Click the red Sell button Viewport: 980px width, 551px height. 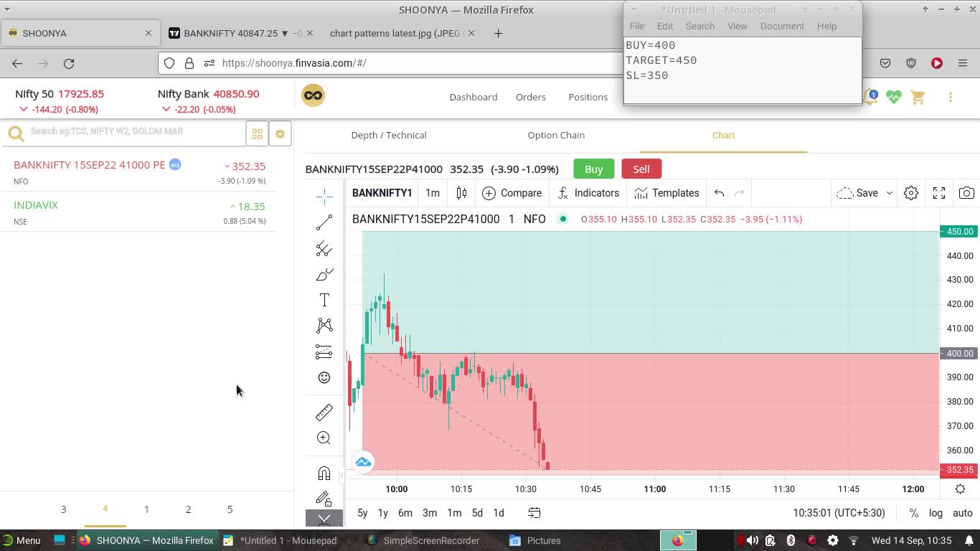[641, 169]
